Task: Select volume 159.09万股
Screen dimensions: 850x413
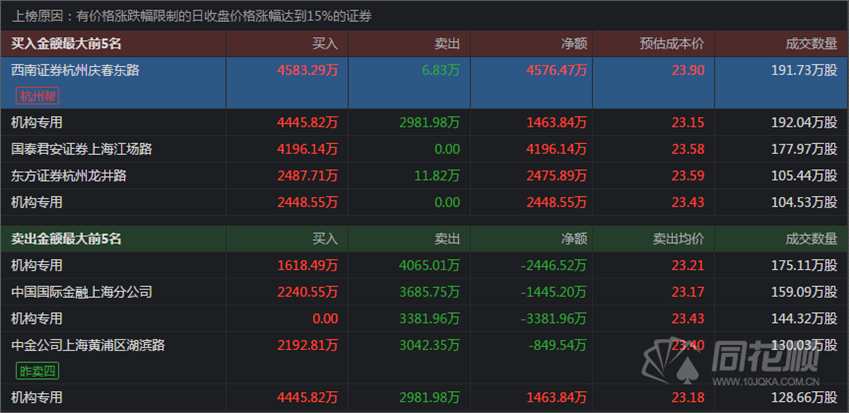Action: (x=804, y=292)
